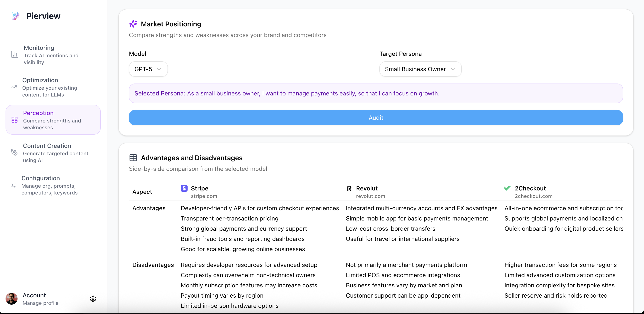Click the Monitoring bar chart icon
This screenshot has width=644, height=314.
coord(15,55)
